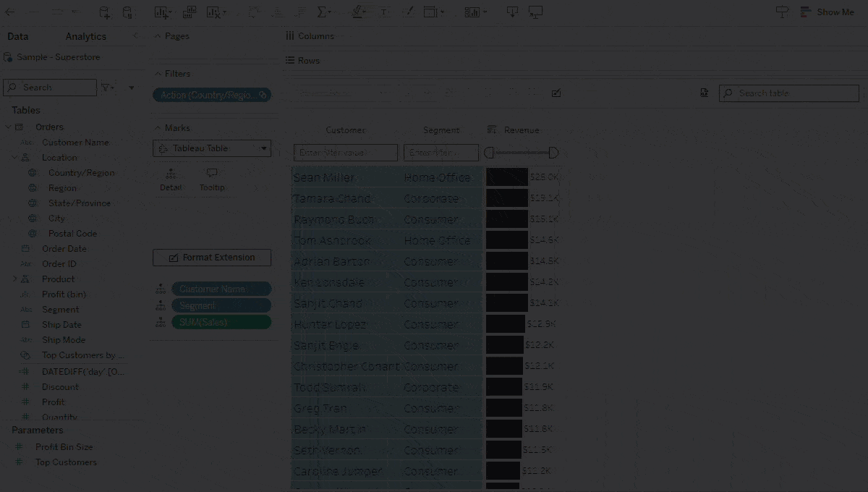The height and width of the screenshot is (492, 868).
Task: Enter Presentation Mode from the toolbar
Action: [x=535, y=12]
